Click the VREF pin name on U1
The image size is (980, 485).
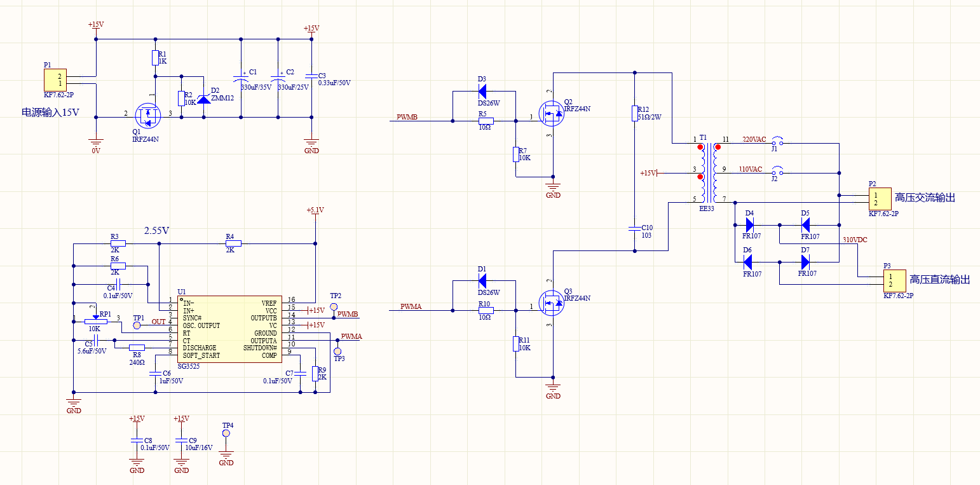pyautogui.click(x=269, y=303)
